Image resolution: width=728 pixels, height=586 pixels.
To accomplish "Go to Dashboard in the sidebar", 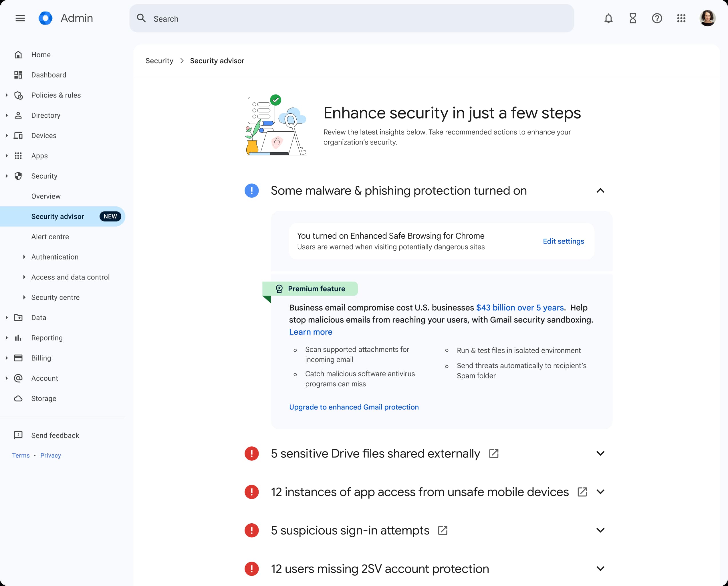I will coord(49,75).
